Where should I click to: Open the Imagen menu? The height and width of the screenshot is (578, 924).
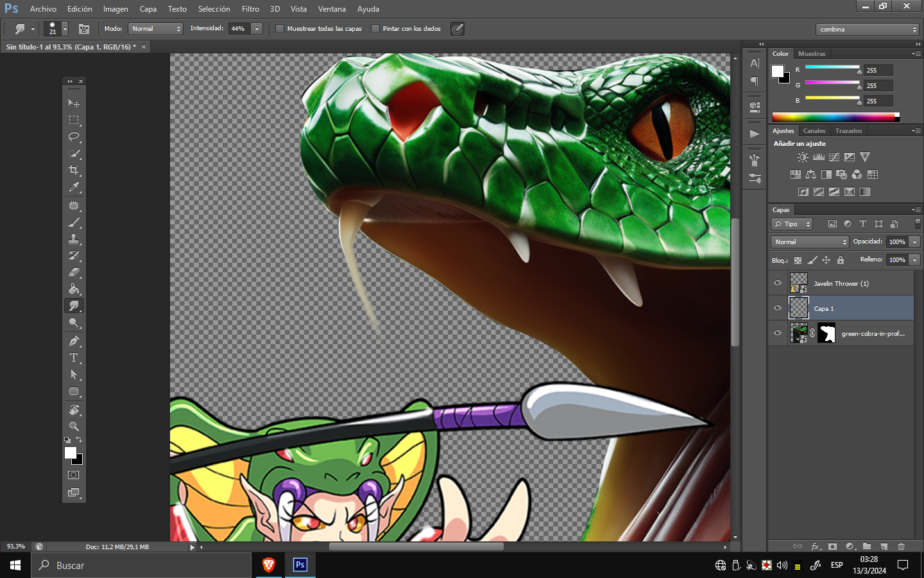tap(116, 9)
